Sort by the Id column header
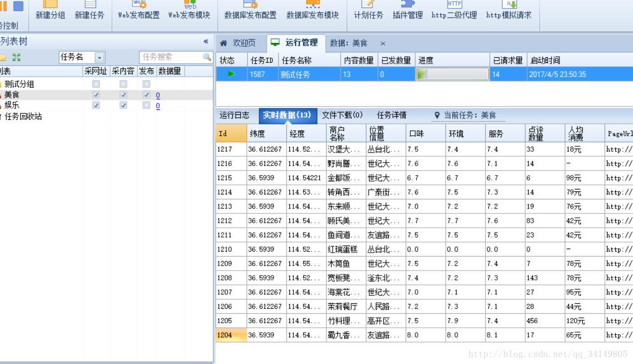The image size is (633, 364). (x=231, y=133)
